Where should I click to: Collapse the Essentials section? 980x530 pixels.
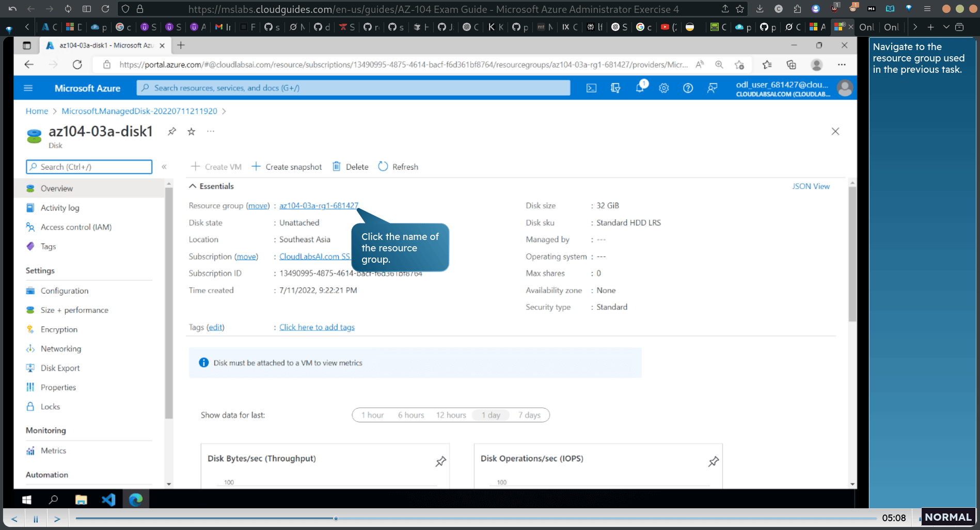[x=212, y=186]
